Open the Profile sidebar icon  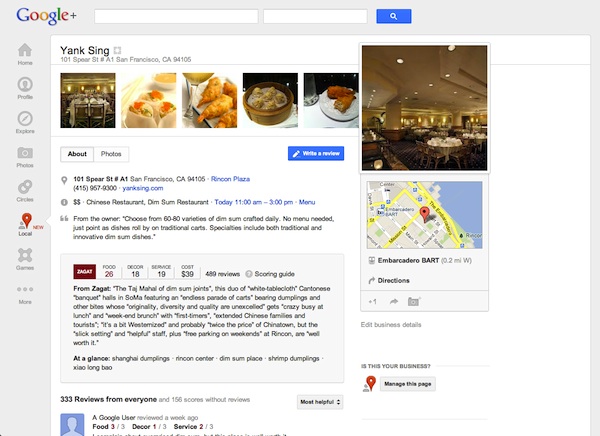[24, 89]
